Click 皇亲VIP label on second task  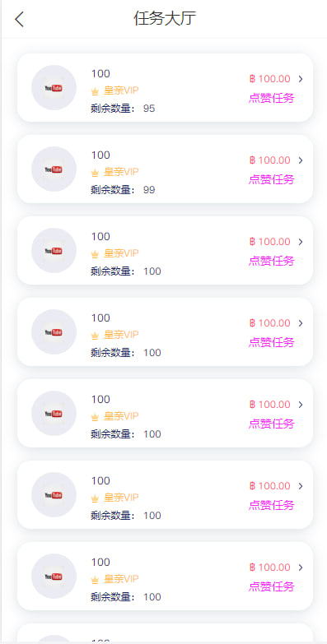(121, 172)
